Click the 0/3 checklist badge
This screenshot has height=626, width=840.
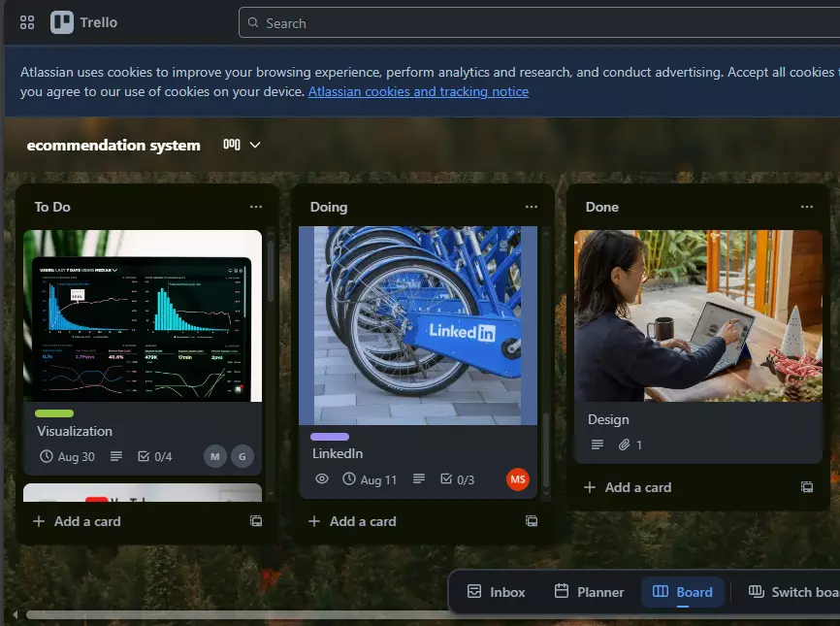pyautogui.click(x=458, y=479)
